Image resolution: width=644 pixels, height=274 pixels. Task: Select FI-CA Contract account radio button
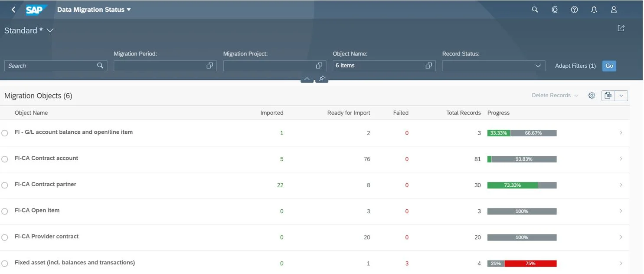point(5,159)
